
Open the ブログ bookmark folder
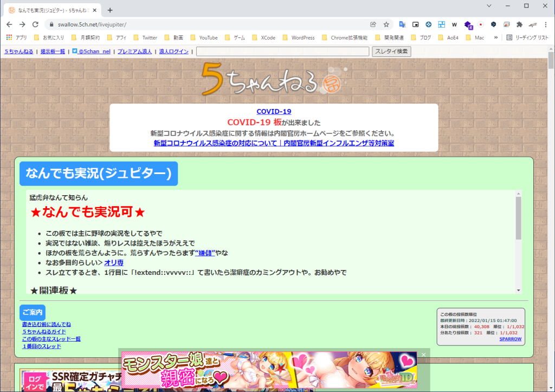coord(421,37)
